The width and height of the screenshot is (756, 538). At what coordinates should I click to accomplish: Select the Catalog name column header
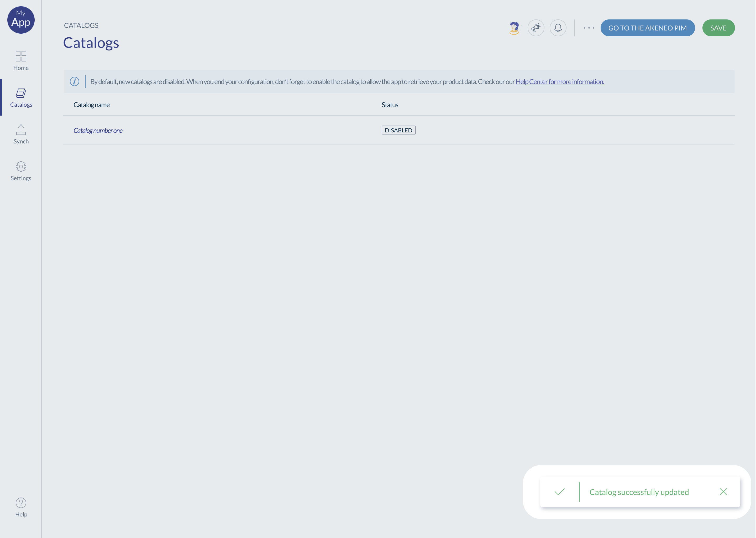tap(91, 104)
